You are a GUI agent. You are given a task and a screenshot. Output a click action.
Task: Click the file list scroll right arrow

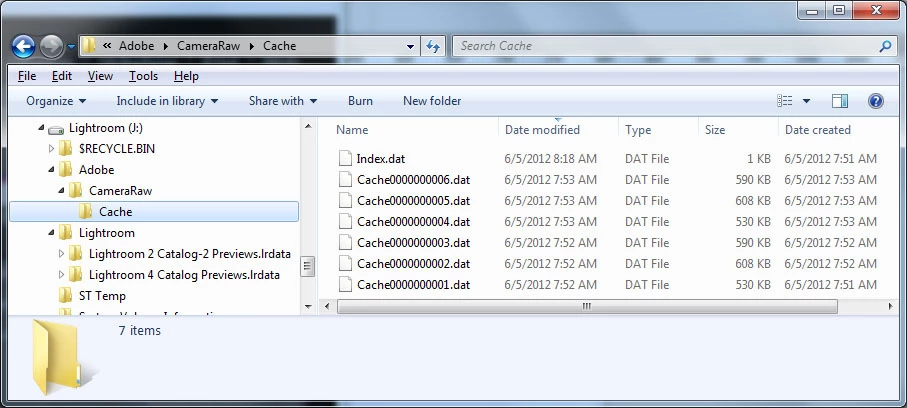tap(890, 307)
